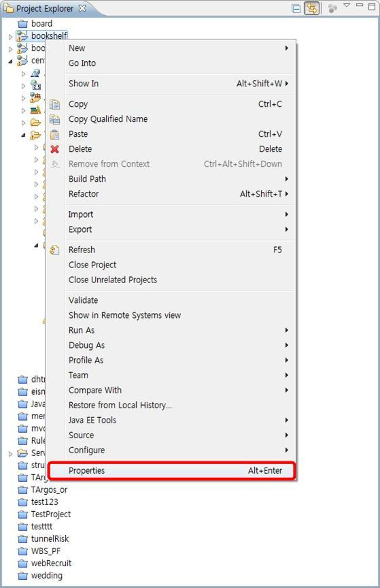Image resolution: width=380 pixels, height=588 pixels.
Task: Click the Project Explorer tab icon
Action: point(9,8)
